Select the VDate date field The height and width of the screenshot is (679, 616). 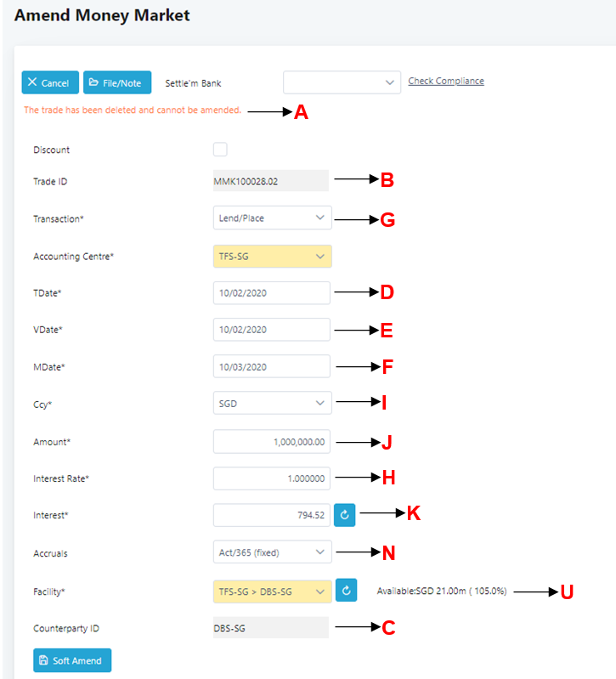(271, 330)
